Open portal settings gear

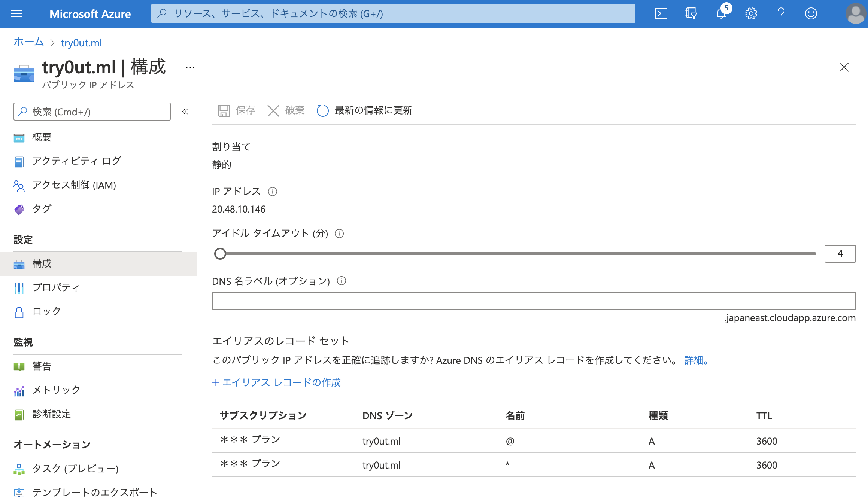point(751,14)
